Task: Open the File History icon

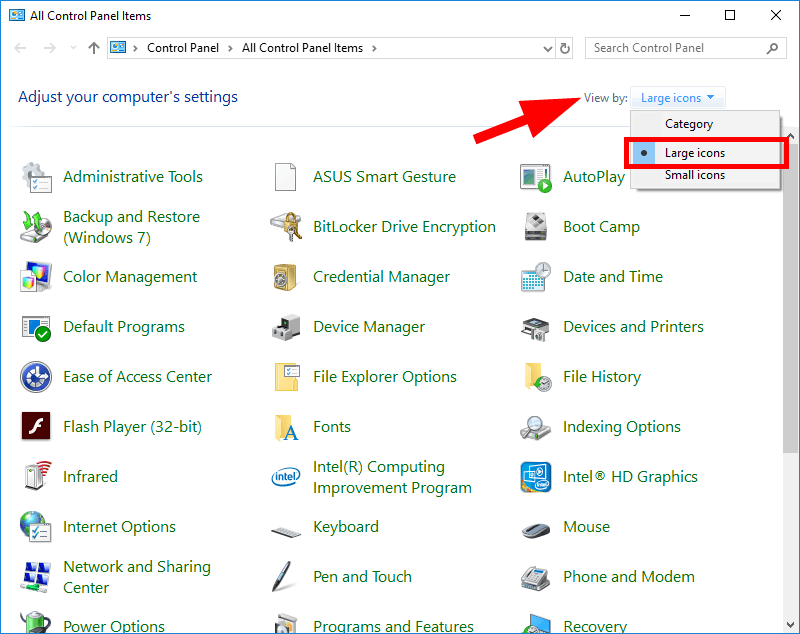Action: pyautogui.click(x=538, y=377)
